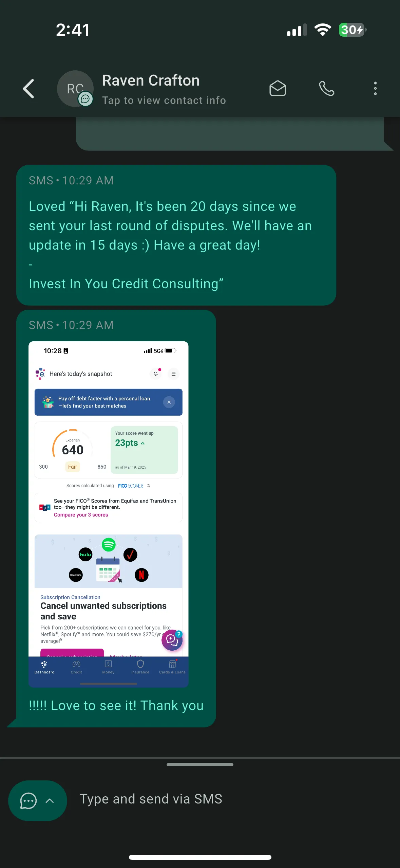Tap the purple chat help bubble
The image size is (400, 868).
[172, 640]
